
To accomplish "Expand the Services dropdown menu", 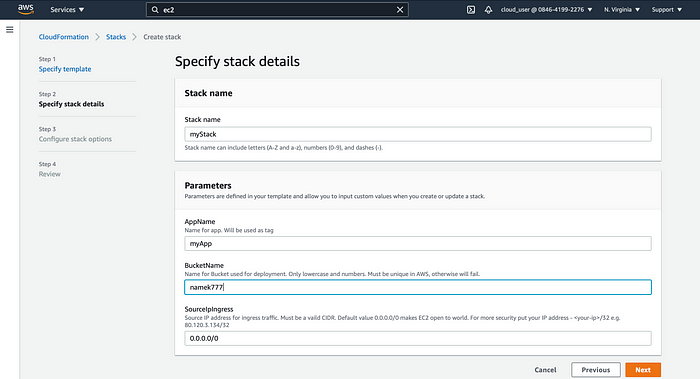I will pos(67,9).
